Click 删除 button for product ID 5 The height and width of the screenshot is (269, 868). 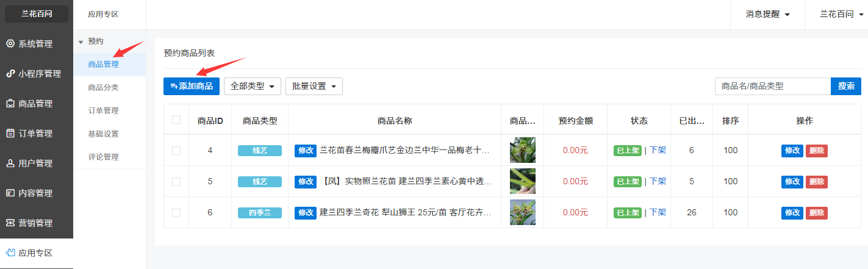(817, 182)
